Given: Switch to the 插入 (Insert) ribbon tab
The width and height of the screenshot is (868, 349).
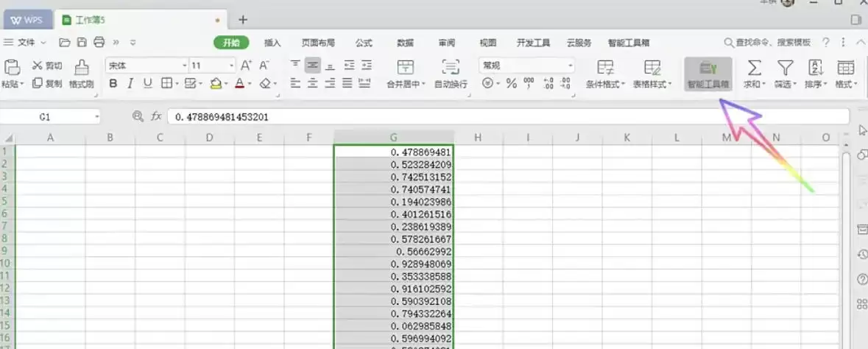Looking at the screenshot, I should pyautogui.click(x=272, y=43).
